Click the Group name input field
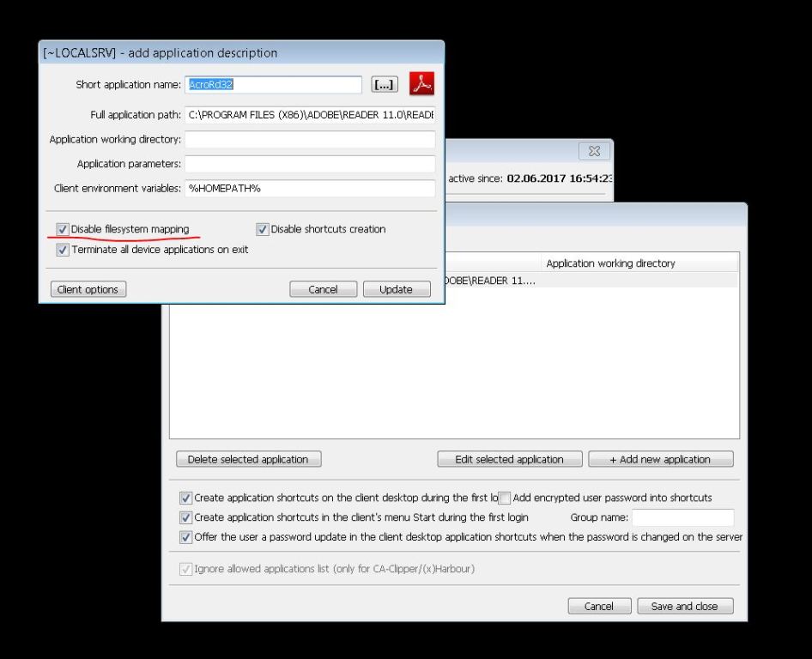812x659 pixels. click(682, 517)
